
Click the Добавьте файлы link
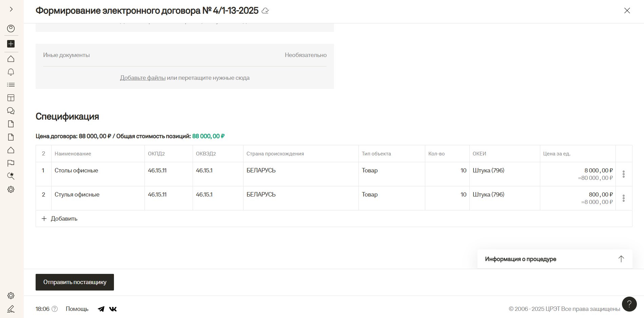point(143,78)
